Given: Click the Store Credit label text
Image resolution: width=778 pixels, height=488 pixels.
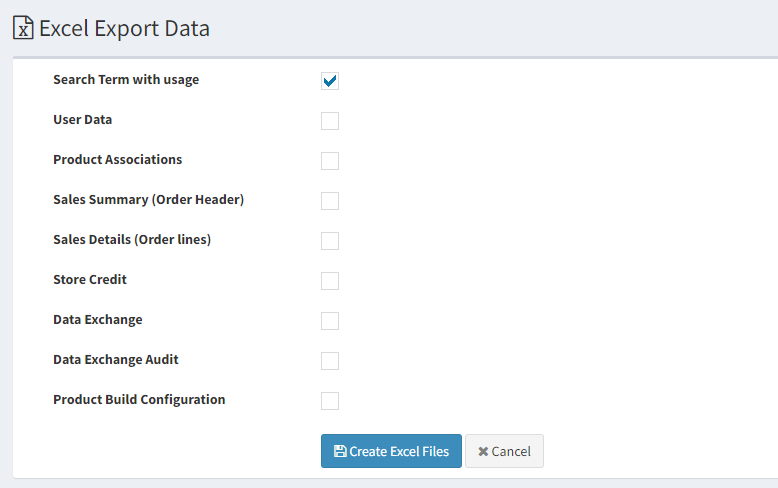Looking at the screenshot, I should pos(90,280).
